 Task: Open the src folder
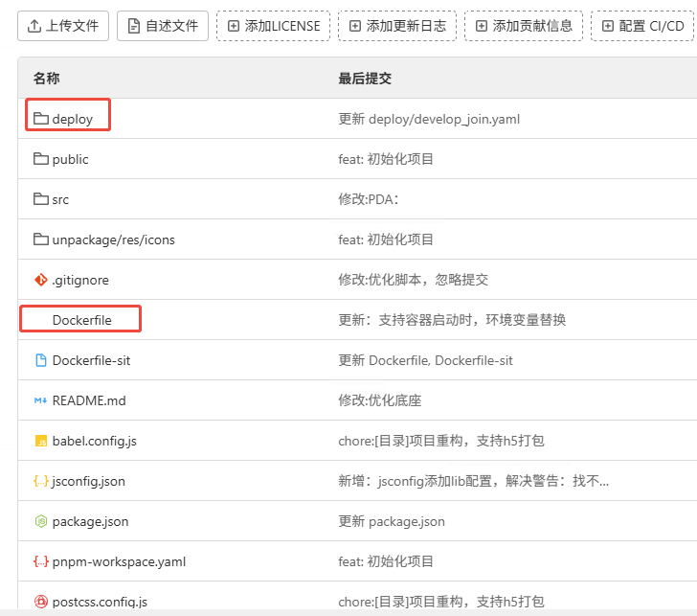(x=60, y=199)
